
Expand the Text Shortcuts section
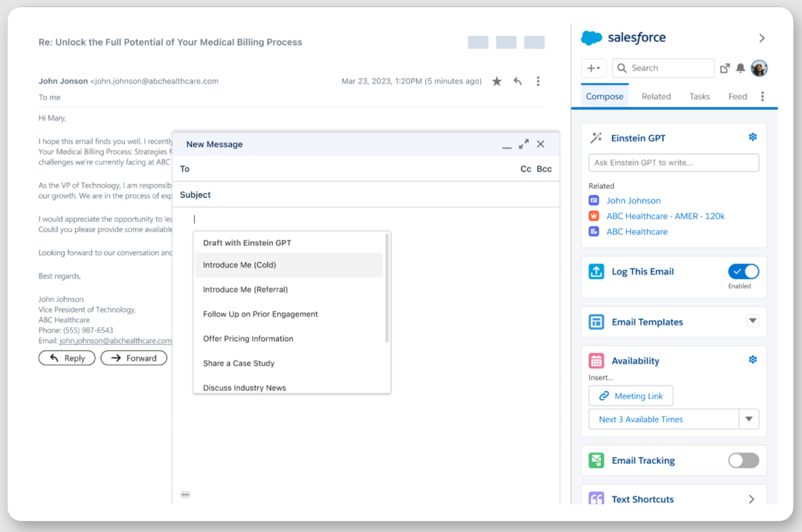[751, 499]
